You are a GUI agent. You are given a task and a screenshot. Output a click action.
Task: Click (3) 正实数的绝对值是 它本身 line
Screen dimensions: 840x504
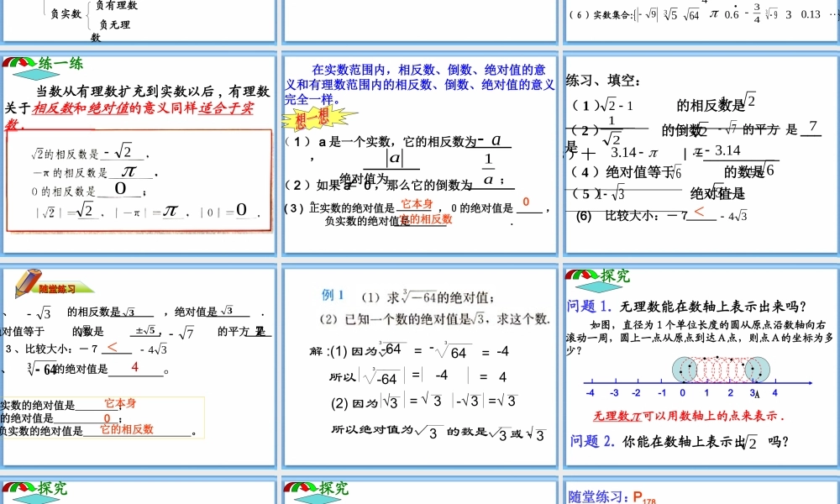point(417,207)
